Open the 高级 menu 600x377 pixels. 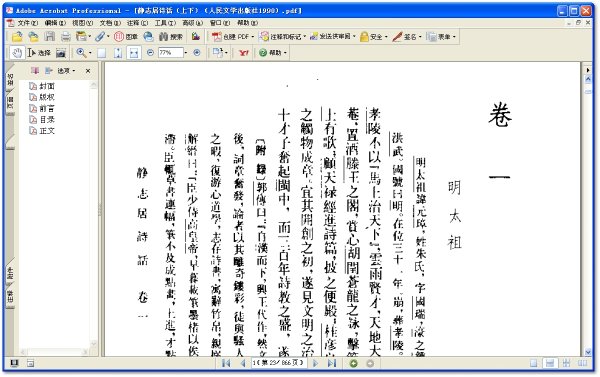192,23
